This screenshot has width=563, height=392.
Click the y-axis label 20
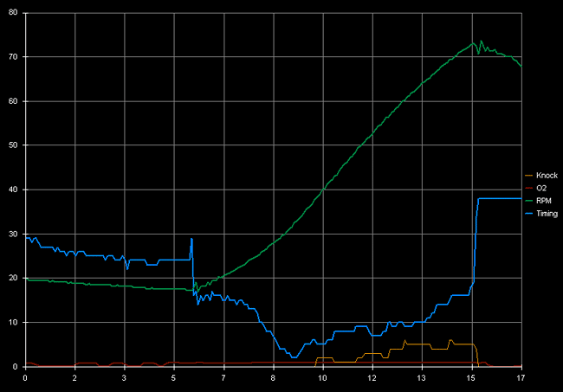coord(12,278)
